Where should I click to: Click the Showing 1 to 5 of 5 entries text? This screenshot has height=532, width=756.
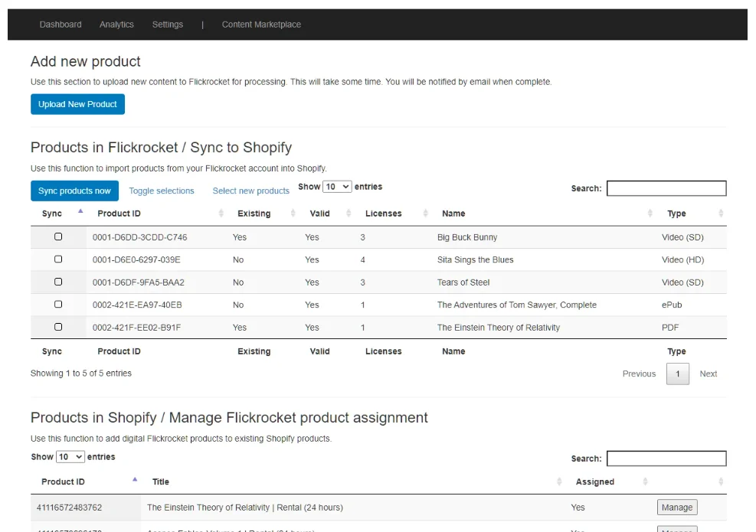point(81,374)
